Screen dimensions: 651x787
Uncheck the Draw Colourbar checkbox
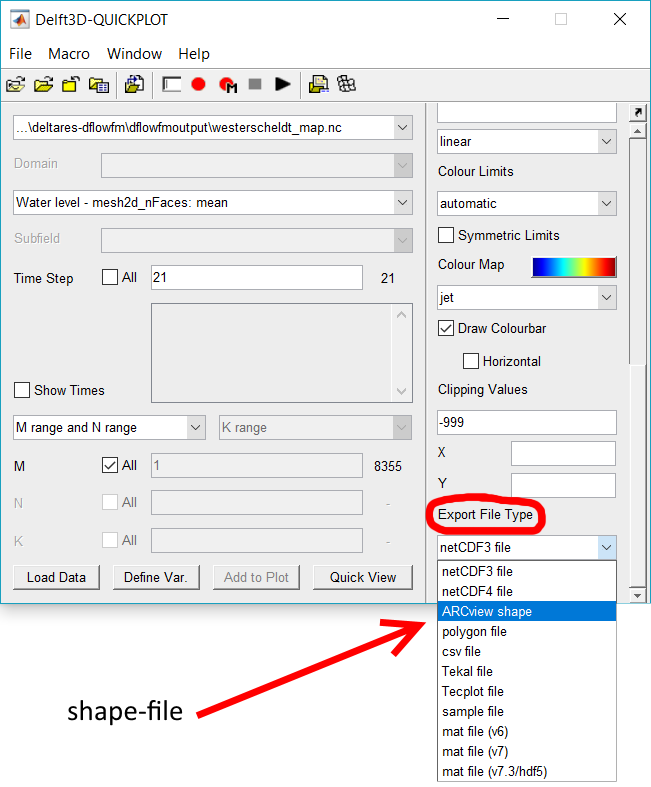[446, 329]
